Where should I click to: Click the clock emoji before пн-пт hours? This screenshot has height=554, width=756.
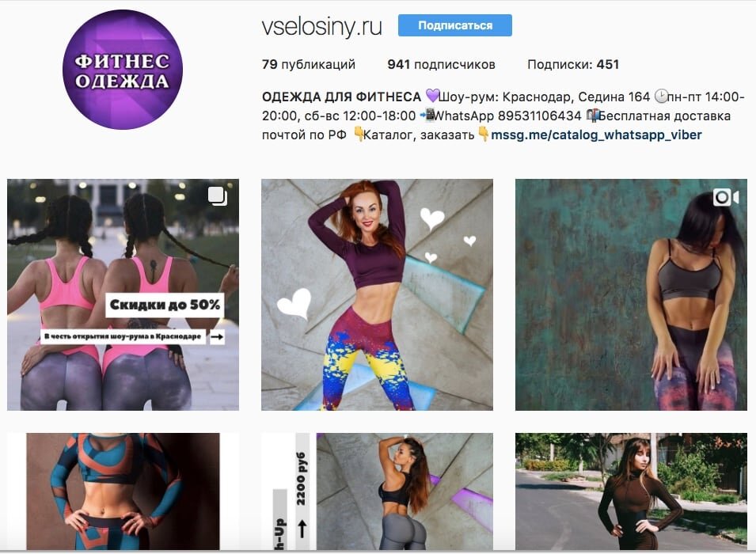click(x=661, y=97)
